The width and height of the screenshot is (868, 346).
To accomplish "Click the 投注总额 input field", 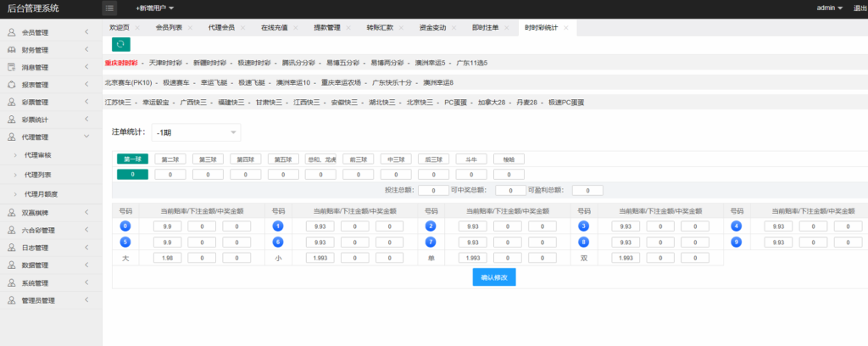I will (433, 191).
